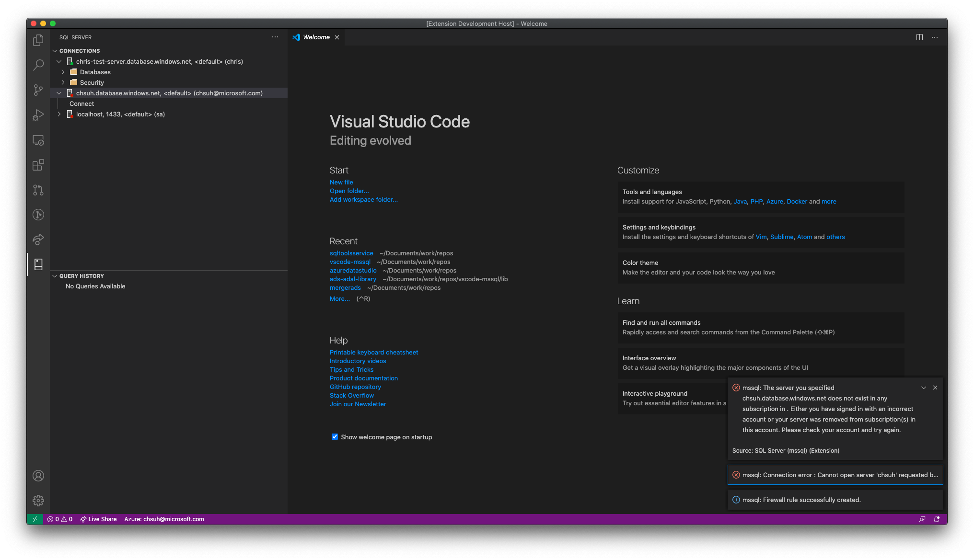974x560 pixels.
Task: Expand the Databases folder
Action: 63,72
